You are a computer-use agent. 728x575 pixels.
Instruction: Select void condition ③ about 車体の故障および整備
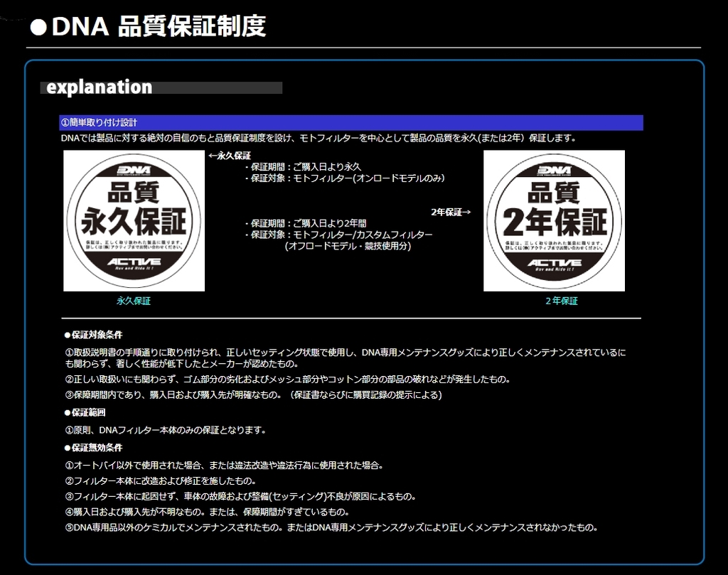coord(240,497)
